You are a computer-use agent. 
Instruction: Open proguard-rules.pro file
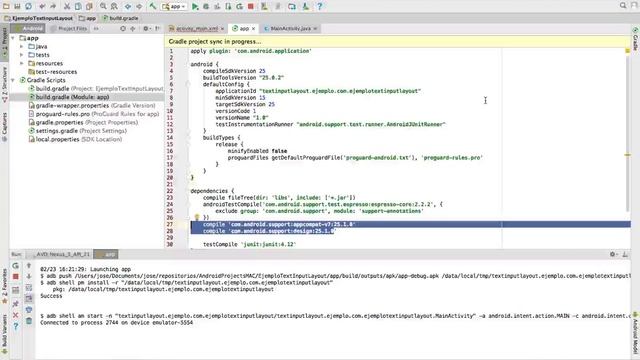click(93, 114)
